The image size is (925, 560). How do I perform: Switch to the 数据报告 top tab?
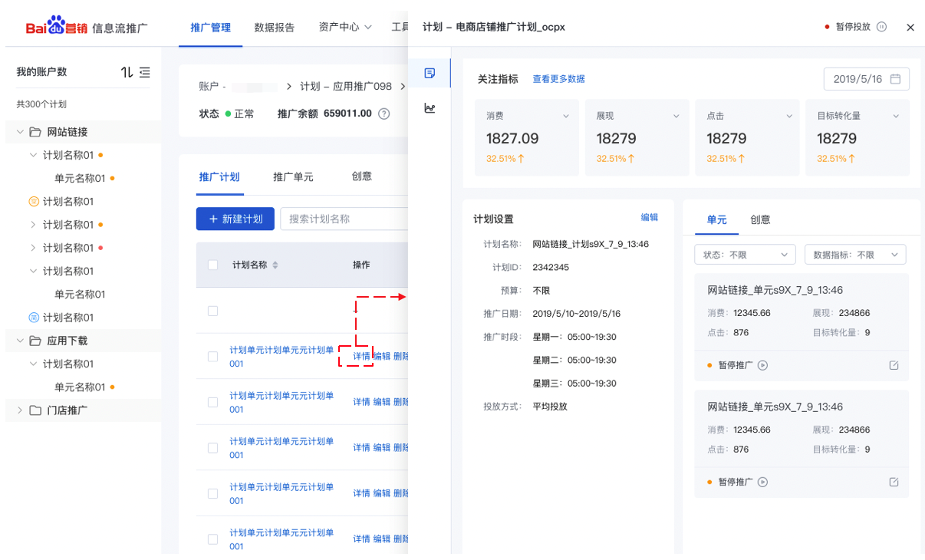tap(275, 28)
